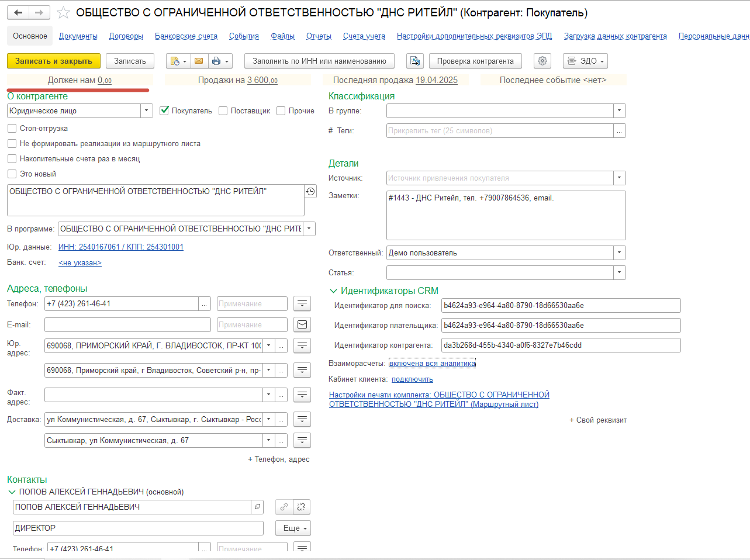The image size is (750, 560).
Task: Tick the Это новый checkbox
Action: pos(12,174)
